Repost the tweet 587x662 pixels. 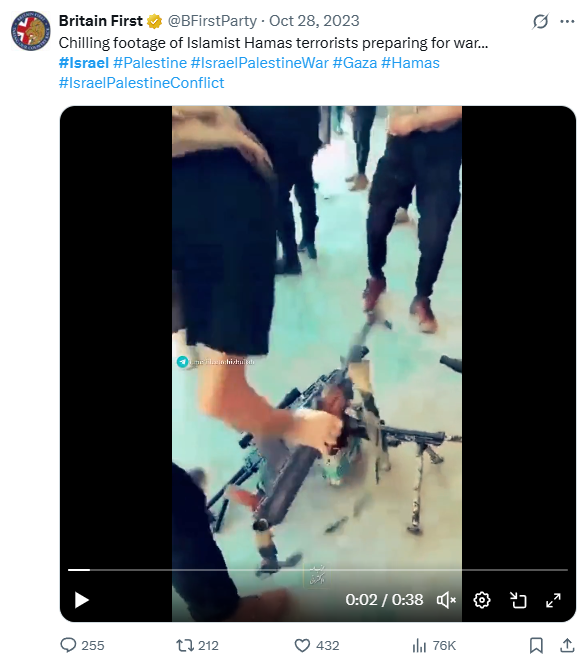(197, 646)
